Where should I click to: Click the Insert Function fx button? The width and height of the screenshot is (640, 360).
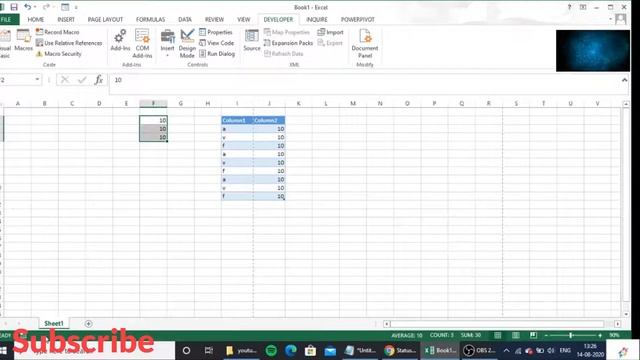pyautogui.click(x=98, y=80)
